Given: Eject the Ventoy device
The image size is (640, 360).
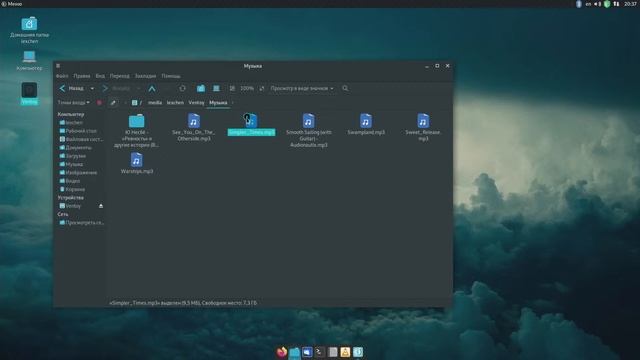Looking at the screenshot, I should (x=101, y=206).
